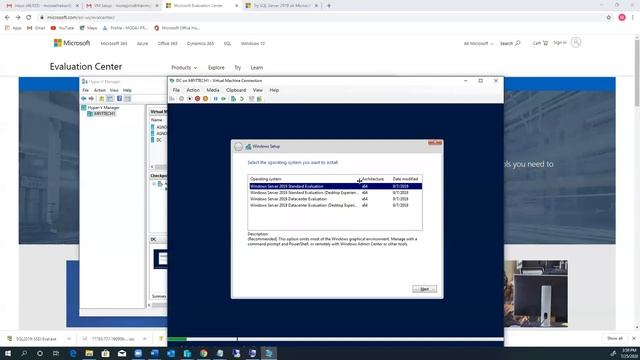Click the Turn Off VM toolbar icon

[x=190, y=99]
